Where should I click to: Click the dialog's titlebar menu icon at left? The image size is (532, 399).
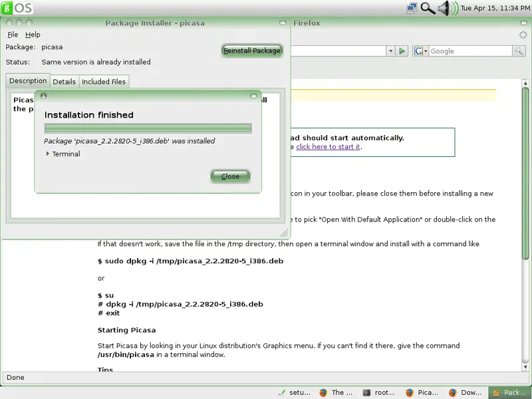(x=43, y=96)
